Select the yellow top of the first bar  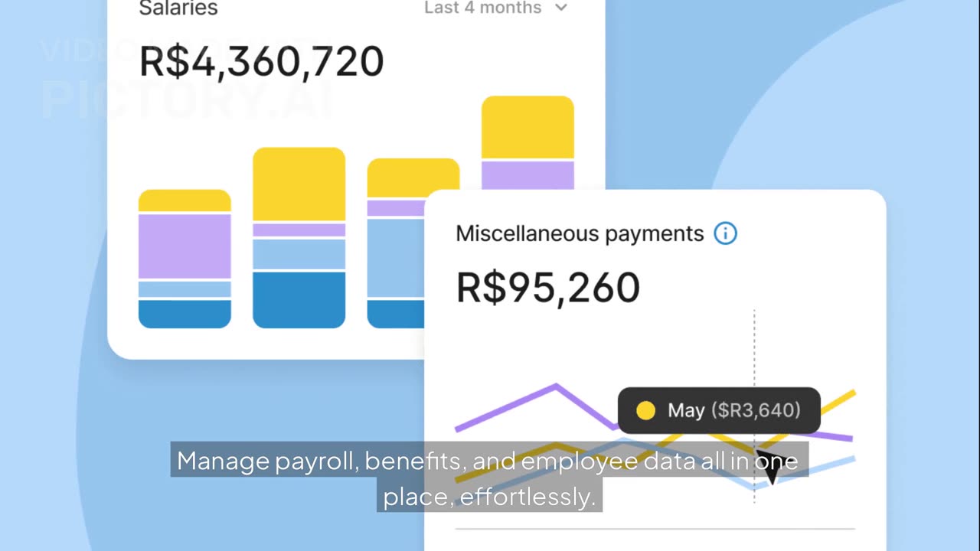pyautogui.click(x=185, y=201)
